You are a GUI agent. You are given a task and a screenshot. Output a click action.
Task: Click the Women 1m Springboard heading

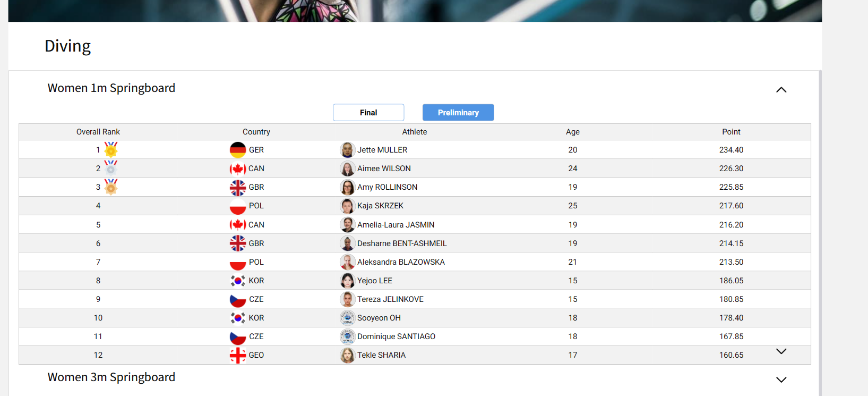click(x=111, y=88)
